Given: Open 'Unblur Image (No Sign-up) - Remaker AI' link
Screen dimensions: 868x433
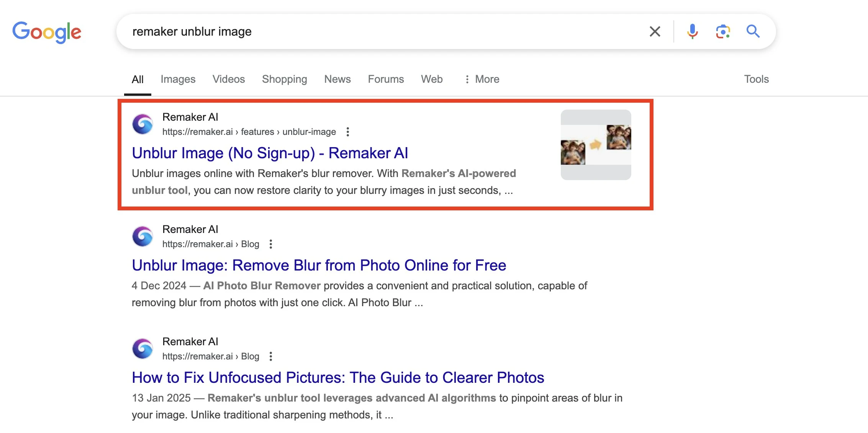Looking at the screenshot, I should (x=270, y=153).
